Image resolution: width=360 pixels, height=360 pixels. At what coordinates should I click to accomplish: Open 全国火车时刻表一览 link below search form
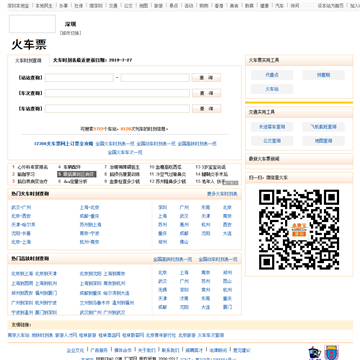pos(115,144)
